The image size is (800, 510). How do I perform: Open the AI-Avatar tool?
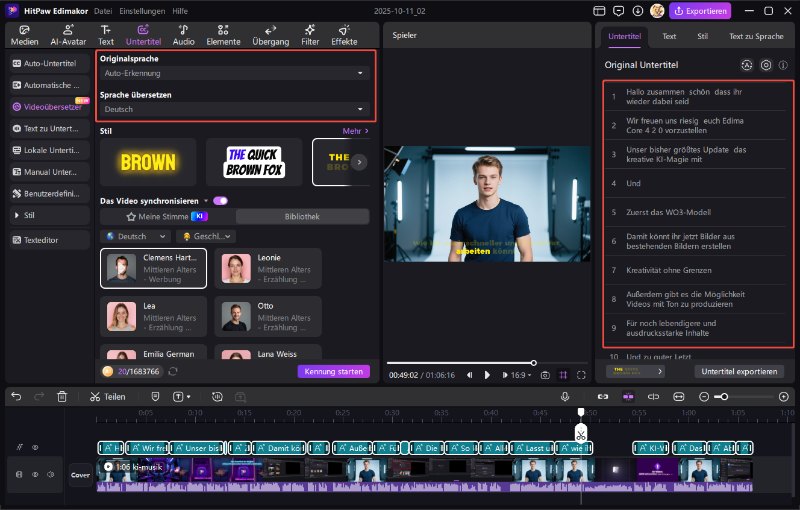67,35
